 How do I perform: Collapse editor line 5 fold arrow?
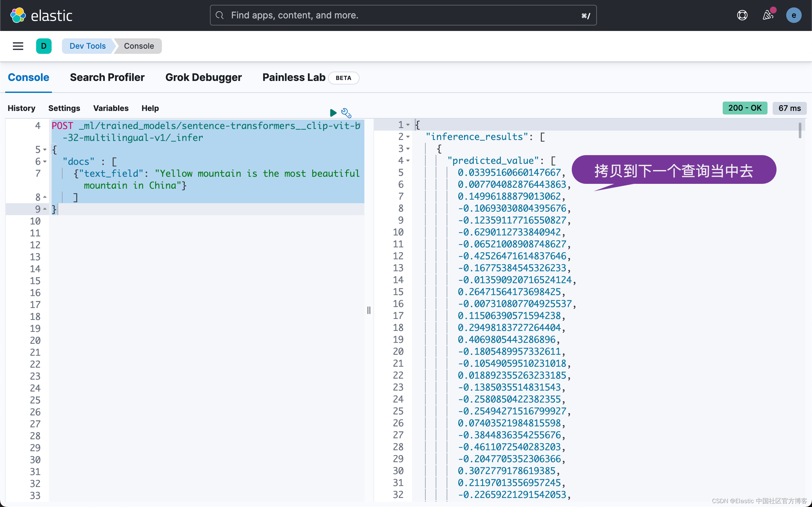click(x=45, y=150)
